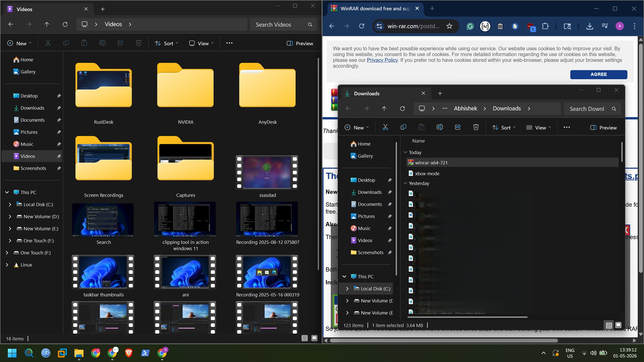Open Windows Start menu
Screen dimensions: 644x362
coord(12,353)
